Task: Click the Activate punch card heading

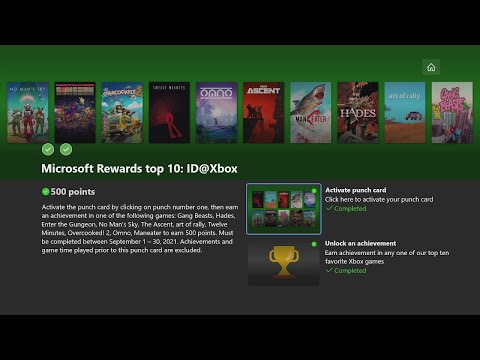Action: click(356, 190)
